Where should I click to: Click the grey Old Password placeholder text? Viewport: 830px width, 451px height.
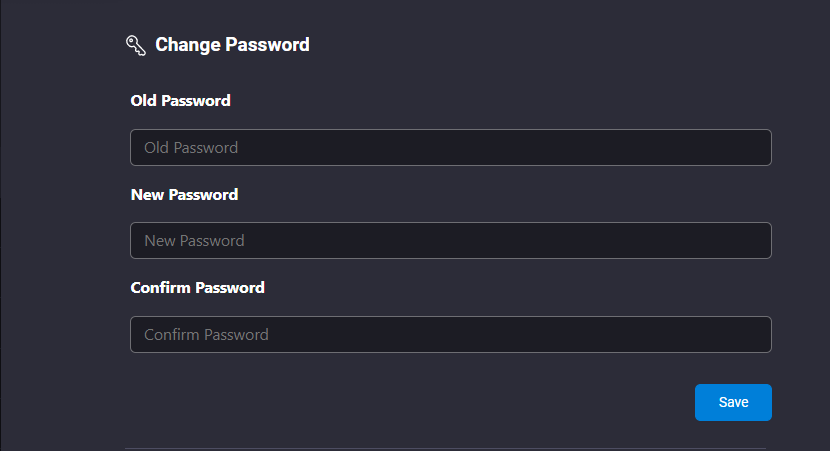point(191,148)
